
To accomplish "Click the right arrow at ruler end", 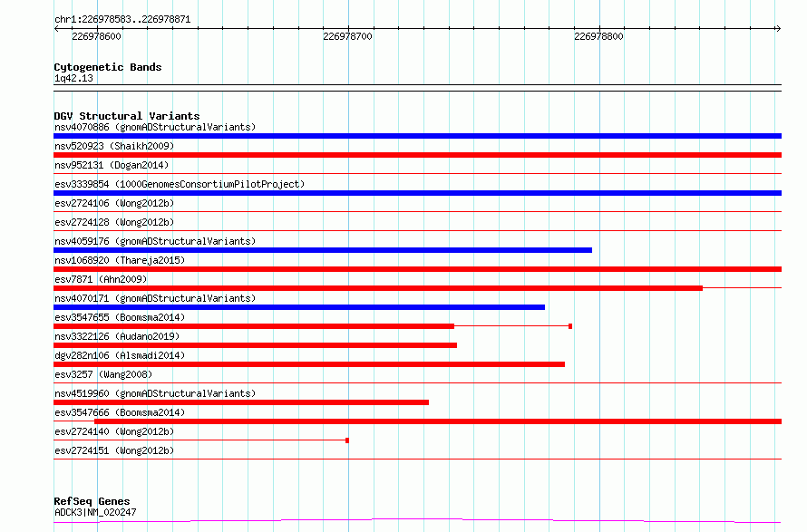I will pos(778,29).
